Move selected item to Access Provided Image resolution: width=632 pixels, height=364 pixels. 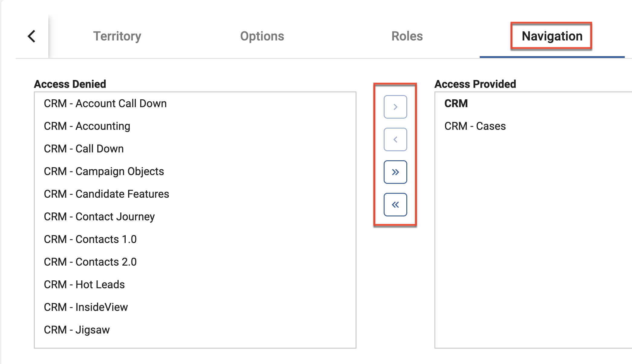pos(395,107)
